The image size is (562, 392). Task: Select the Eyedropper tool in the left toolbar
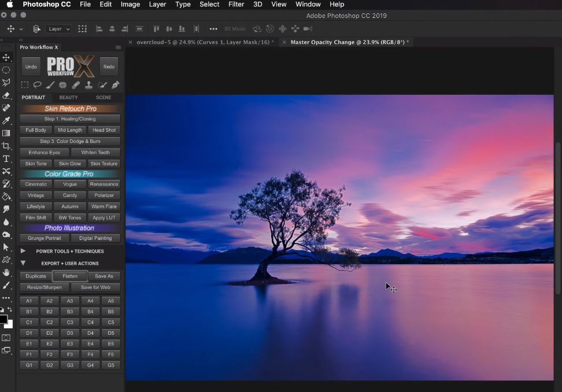(x=6, y=120)
